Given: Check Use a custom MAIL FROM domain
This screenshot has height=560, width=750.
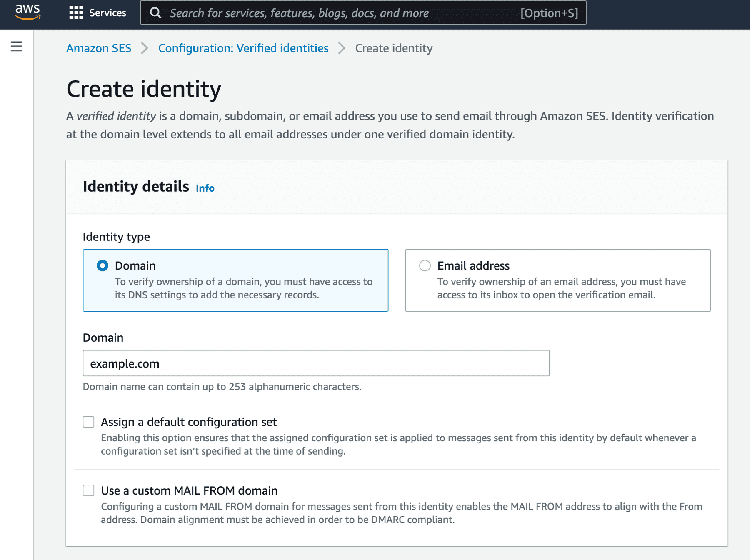Looking at the screenshot, I should (x=88, y=490).
